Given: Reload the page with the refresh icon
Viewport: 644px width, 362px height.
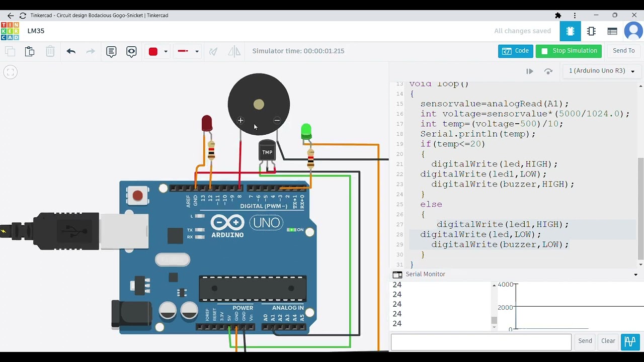Looking at the screenshot, I should click(23, 16).
